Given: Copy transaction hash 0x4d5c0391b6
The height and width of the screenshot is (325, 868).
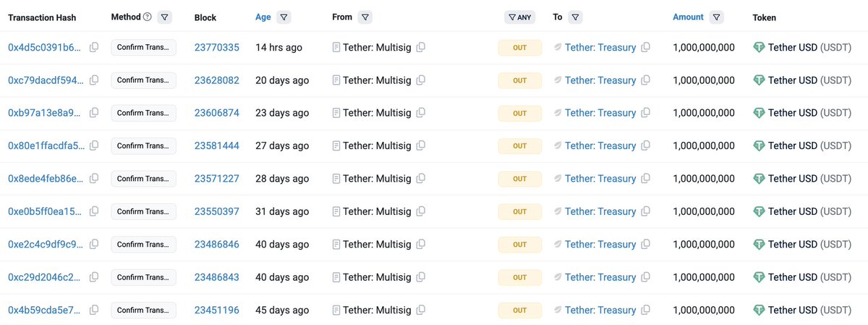Looking at the screenshot, I should click(94, 48).
